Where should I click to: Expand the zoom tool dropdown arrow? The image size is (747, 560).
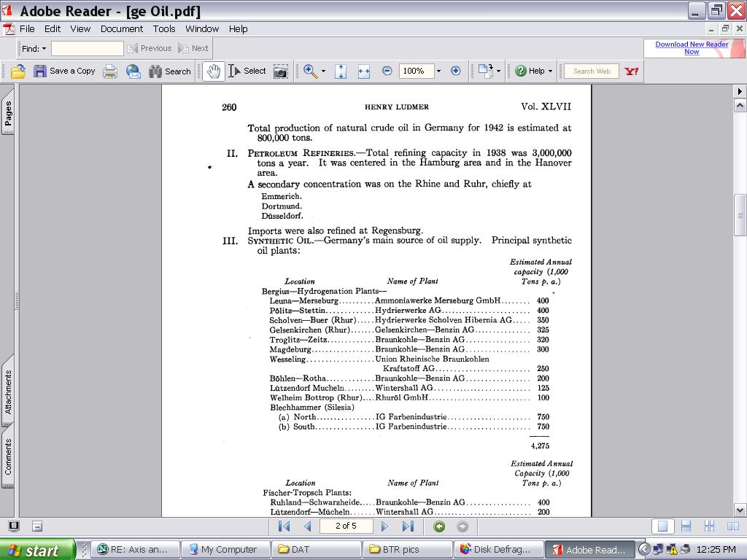[323, 71]
